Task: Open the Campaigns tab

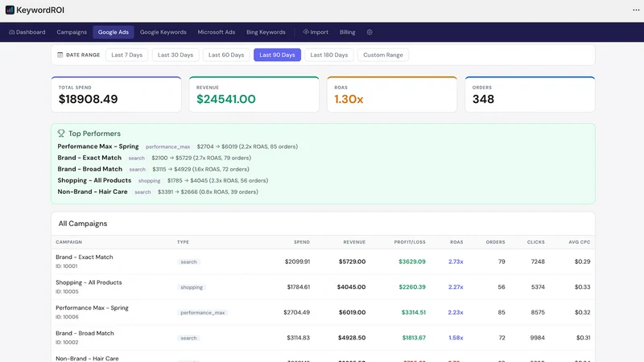Action: 72,32
